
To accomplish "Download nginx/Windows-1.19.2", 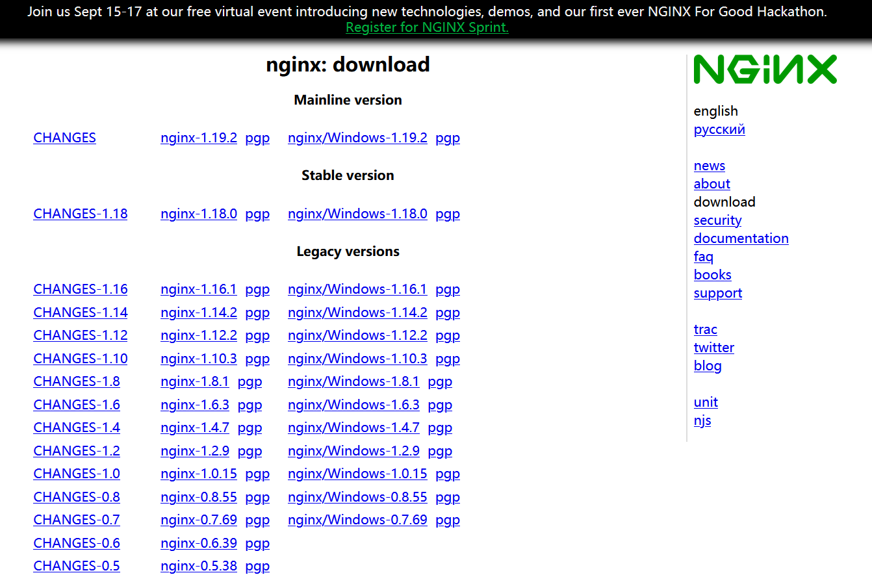I will point(357,138).
